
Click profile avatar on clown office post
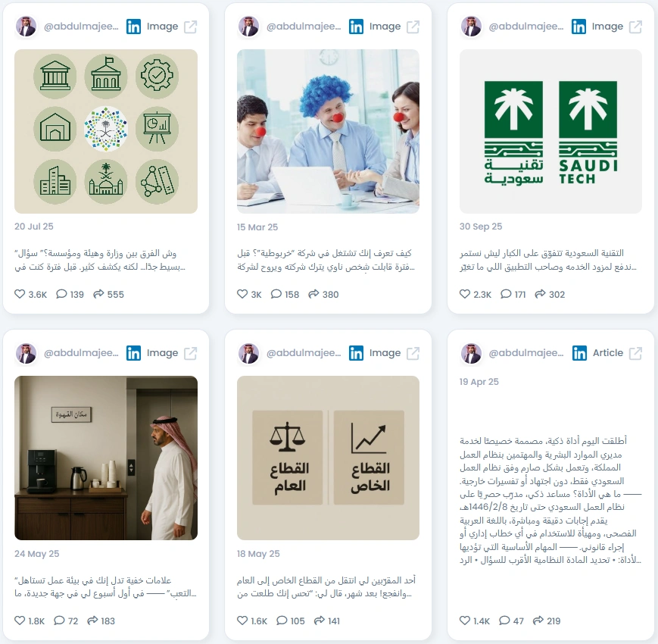(x=248, y=27)
